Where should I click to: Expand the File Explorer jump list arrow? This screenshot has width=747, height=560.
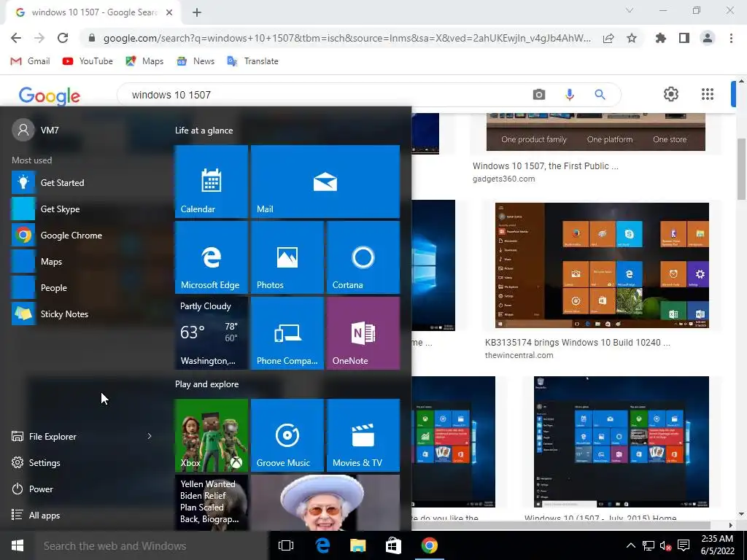[150, 436]
